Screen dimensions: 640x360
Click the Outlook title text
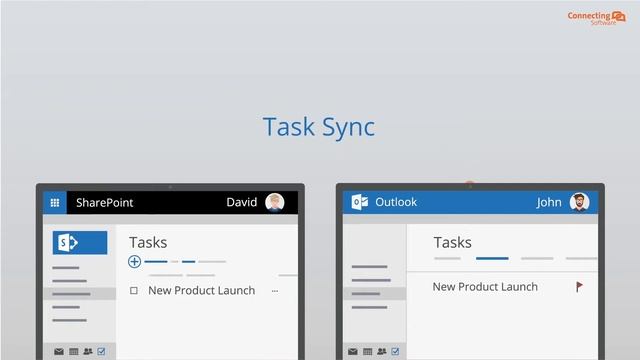pyautogui.click(x=396, y=202)
